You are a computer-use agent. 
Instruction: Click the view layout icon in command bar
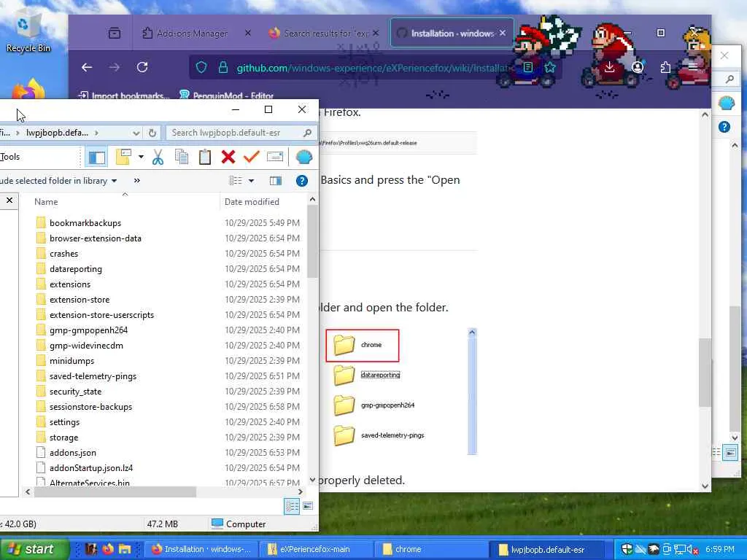point(236,181)
